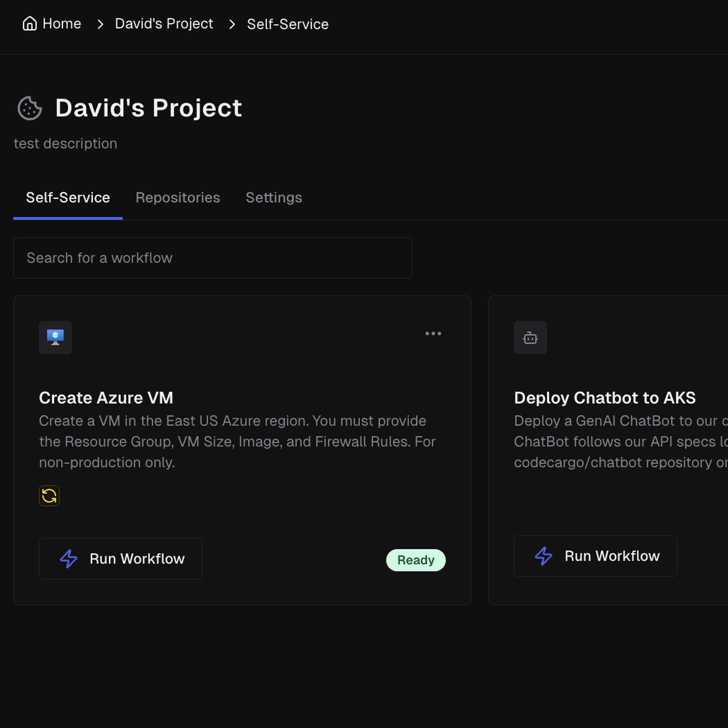
Task: Click first breadcrumb chevron after Home
Action: click(x=101, y=24)
